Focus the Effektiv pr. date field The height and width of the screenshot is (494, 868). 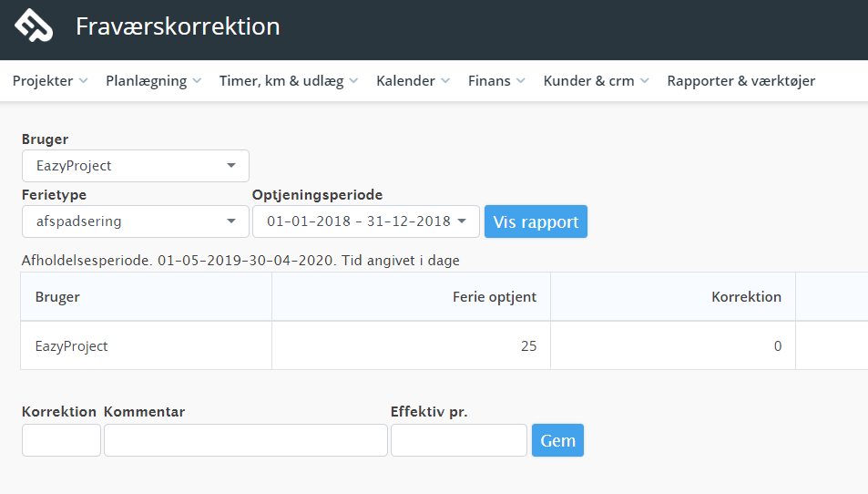point(459,440)
